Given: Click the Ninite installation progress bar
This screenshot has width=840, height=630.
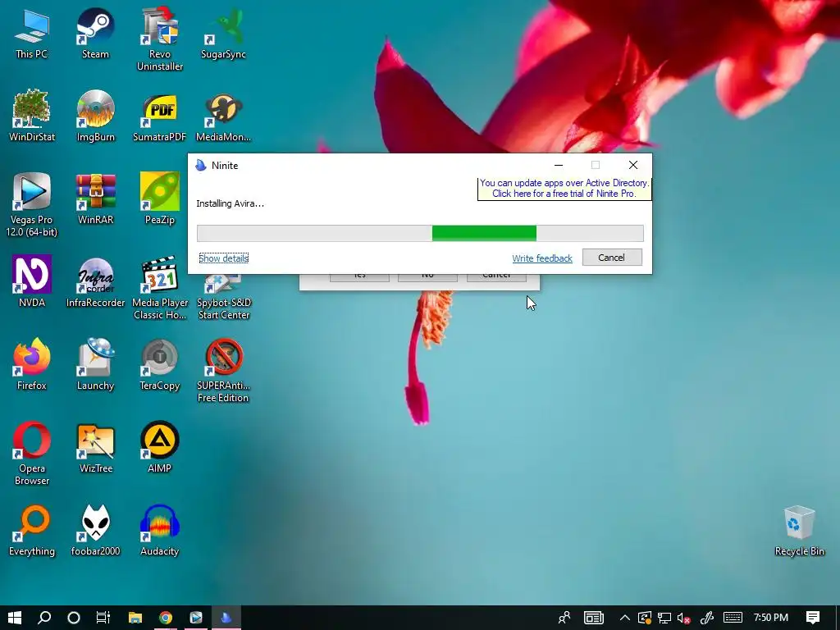Looking at the screenshot, I should [420, 233].
